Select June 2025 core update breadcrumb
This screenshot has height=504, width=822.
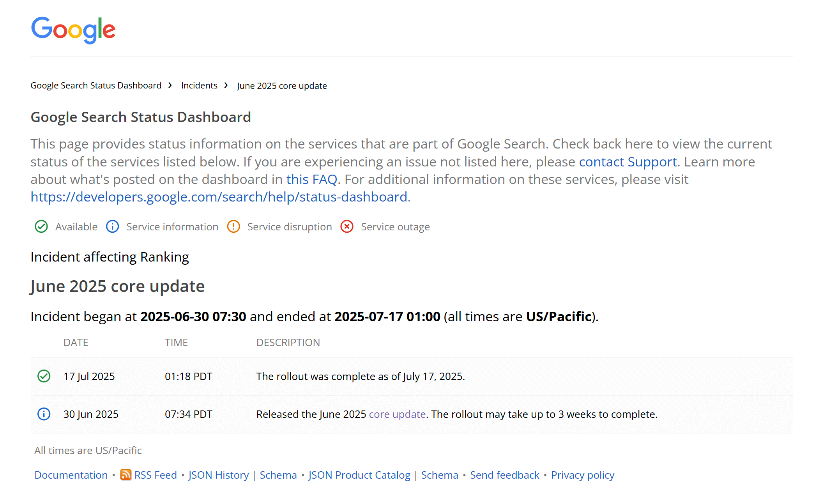click(x=282, y=86)
